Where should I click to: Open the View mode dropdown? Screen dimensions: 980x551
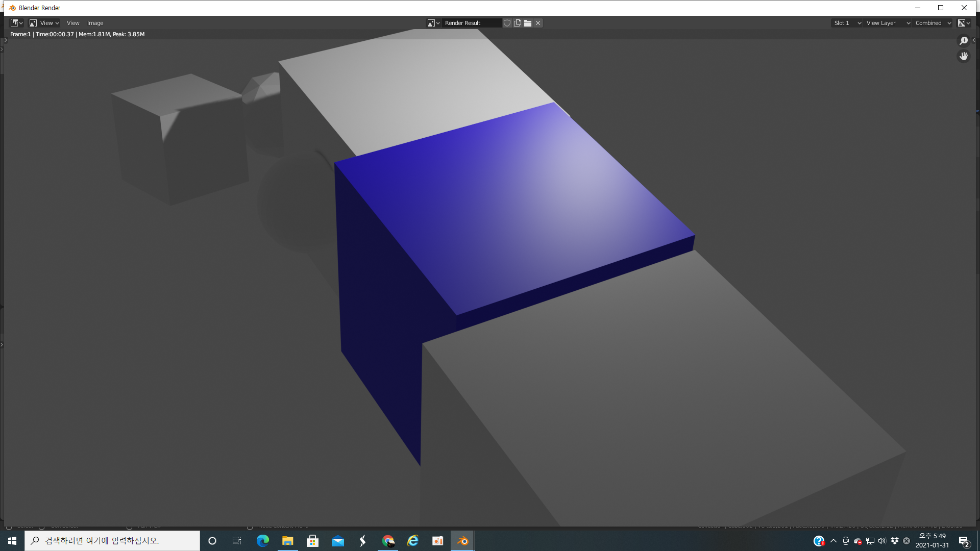tap(44, 23)
